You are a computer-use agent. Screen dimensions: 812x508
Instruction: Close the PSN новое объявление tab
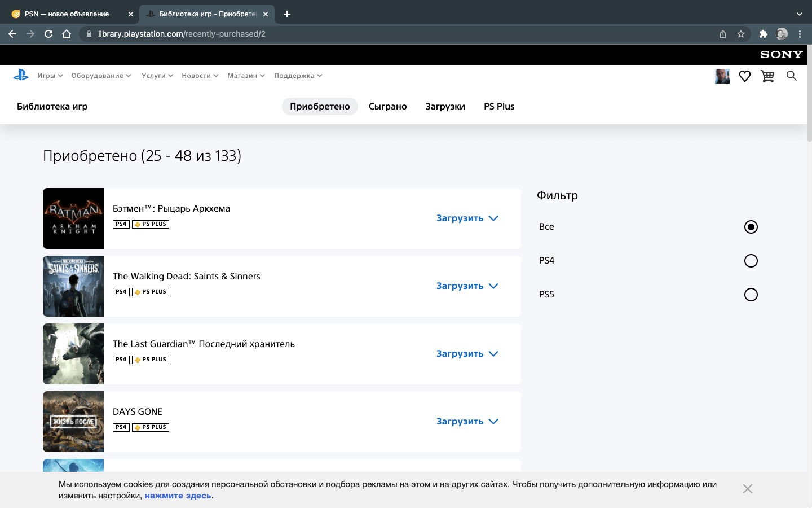(x=131, y=14)
